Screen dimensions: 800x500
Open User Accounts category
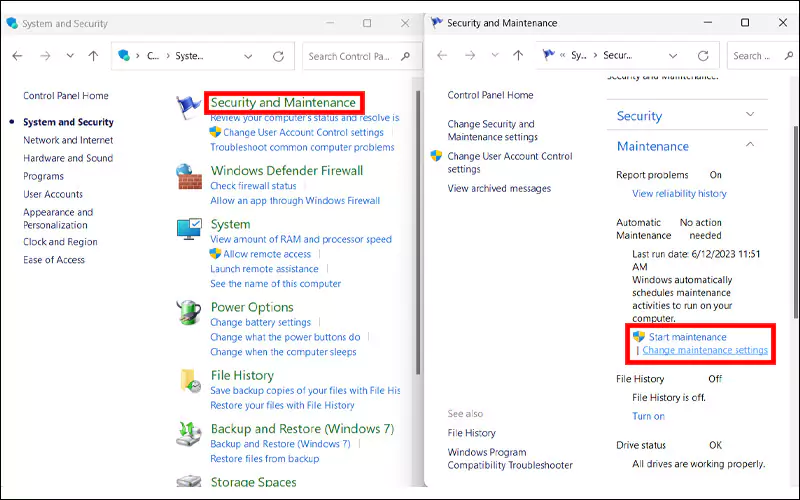point(53,194)
